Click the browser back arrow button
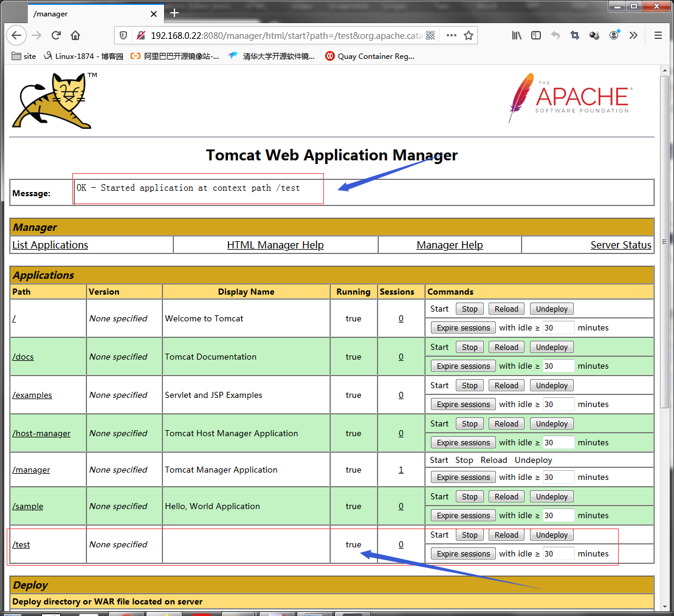This screenshot has height=616, width=674. coord(16,35)
